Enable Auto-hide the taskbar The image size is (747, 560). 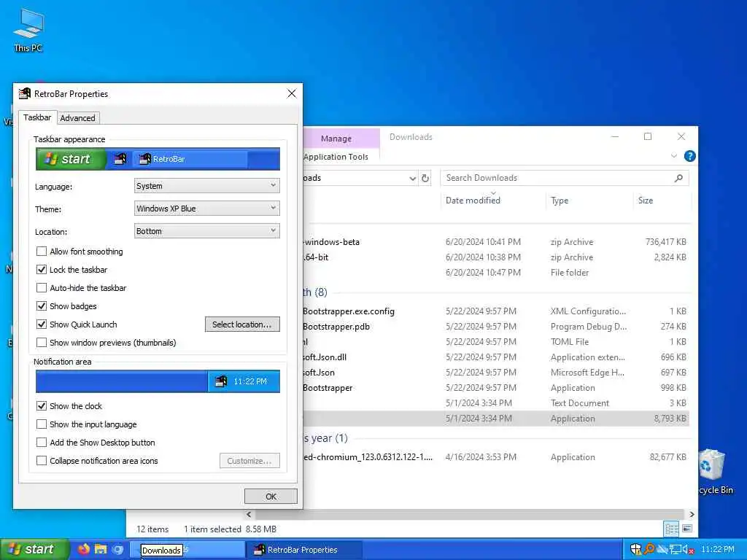[x=42, y=287]
